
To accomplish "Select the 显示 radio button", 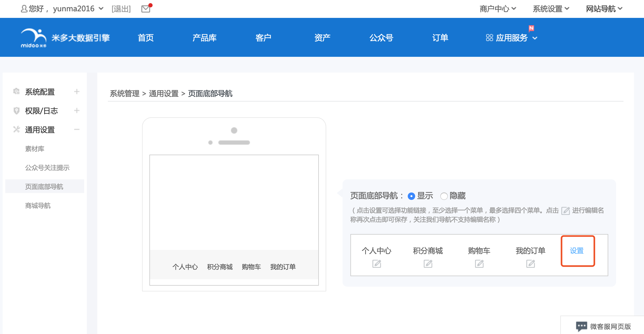I will click(x=411, y=196).
